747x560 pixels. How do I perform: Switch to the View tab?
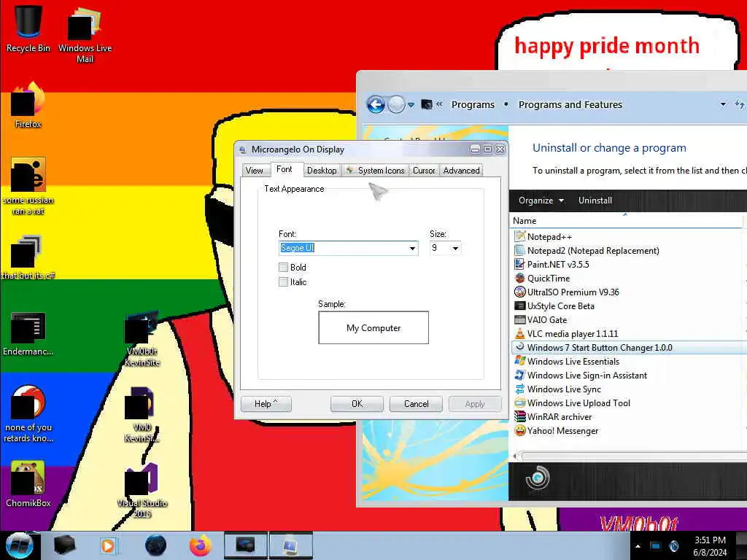pos(254,171)
